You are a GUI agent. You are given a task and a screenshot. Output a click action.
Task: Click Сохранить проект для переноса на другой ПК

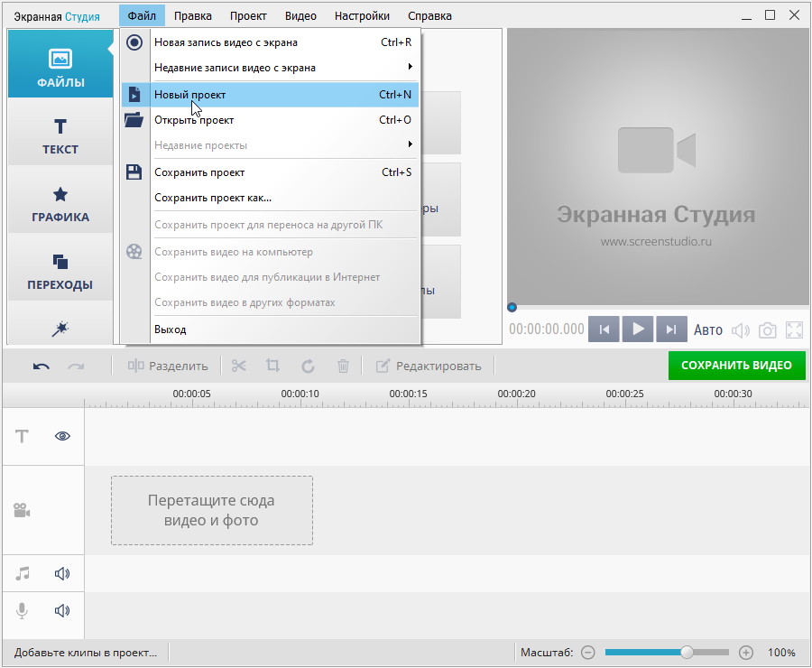tap(270, 225)
